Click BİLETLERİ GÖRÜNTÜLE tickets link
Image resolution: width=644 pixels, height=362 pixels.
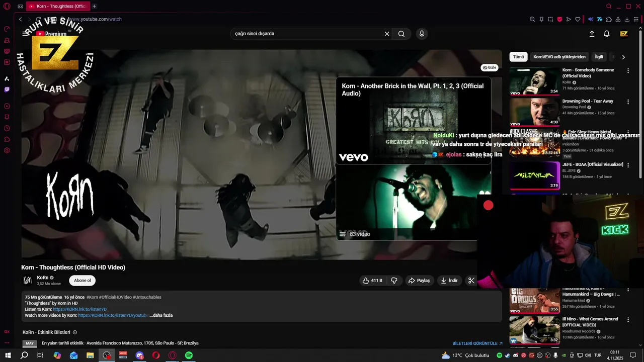pyautogui.click(x=477, y=343)
